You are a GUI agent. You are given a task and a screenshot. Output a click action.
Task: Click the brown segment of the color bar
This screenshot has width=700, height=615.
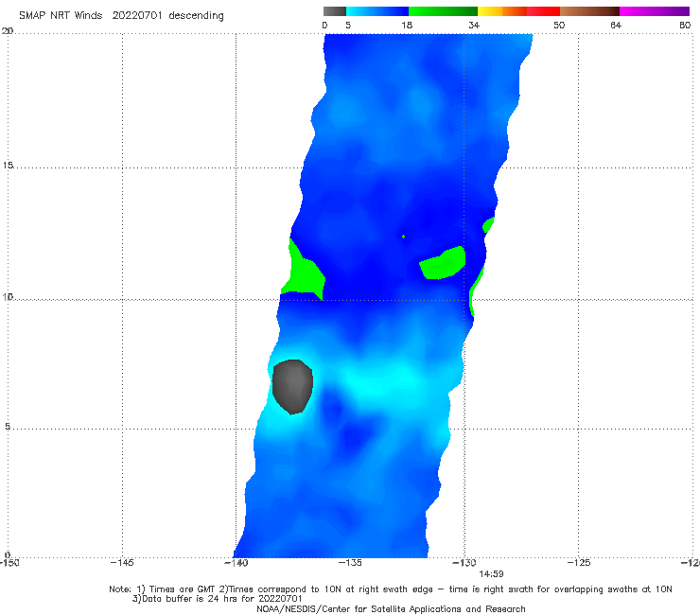pyautogui.click(x=589, y=11)
